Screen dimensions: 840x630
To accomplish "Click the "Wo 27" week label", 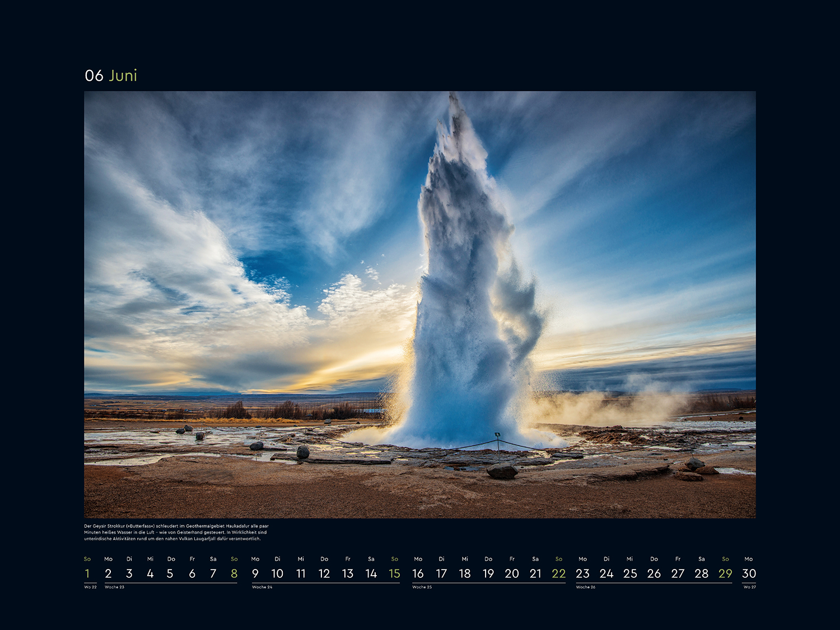I will pos(749,587).
